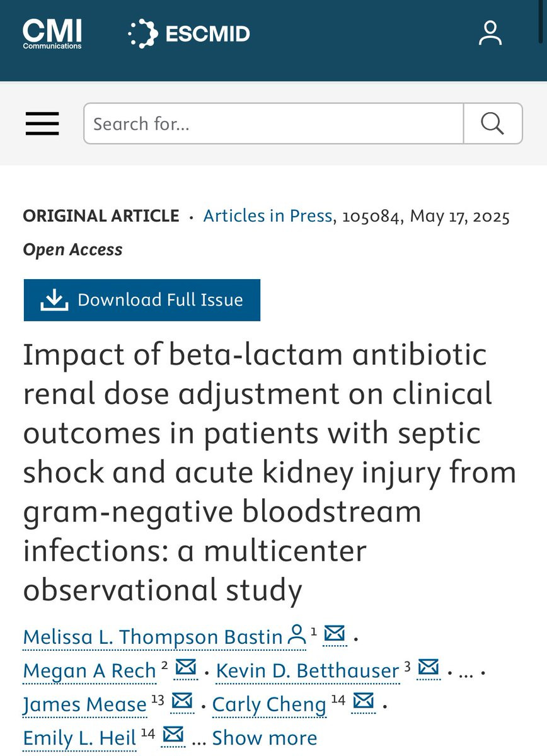
Task: Click person icon after Thompson Bastin name
Action: tap(296, 635)
